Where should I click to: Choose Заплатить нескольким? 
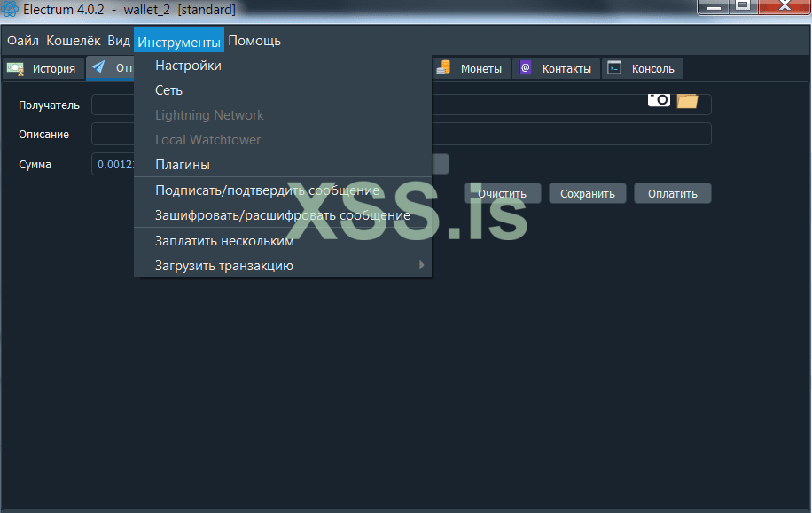click(283, 241)
